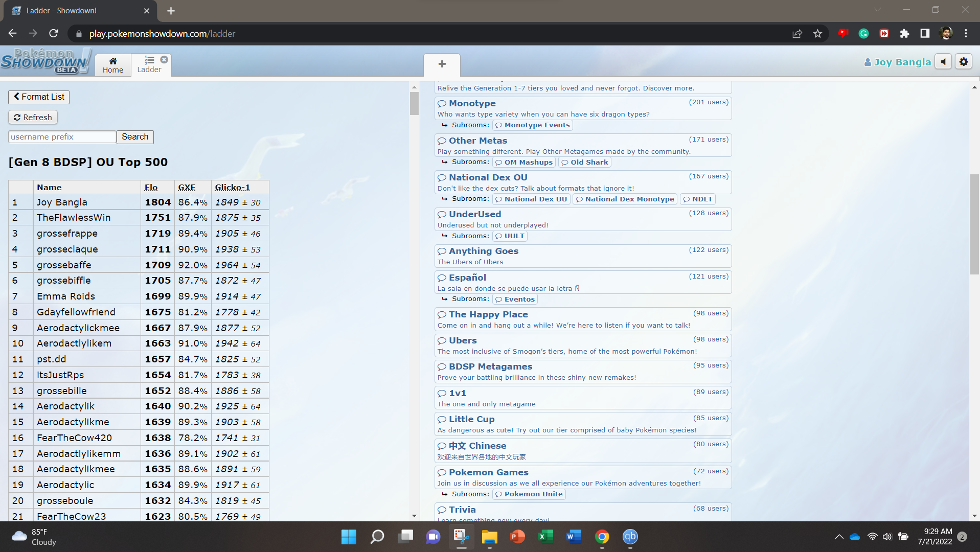Open Windows Start menu

coord(349,537)
